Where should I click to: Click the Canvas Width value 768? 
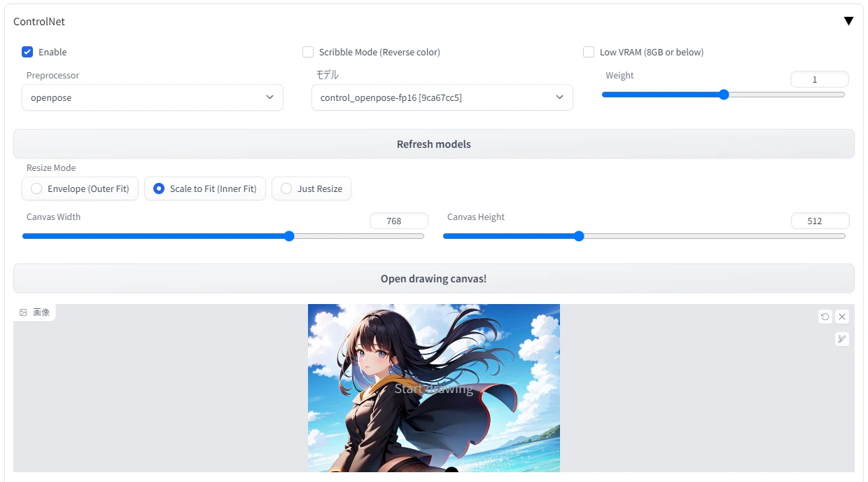coord(398,221)
